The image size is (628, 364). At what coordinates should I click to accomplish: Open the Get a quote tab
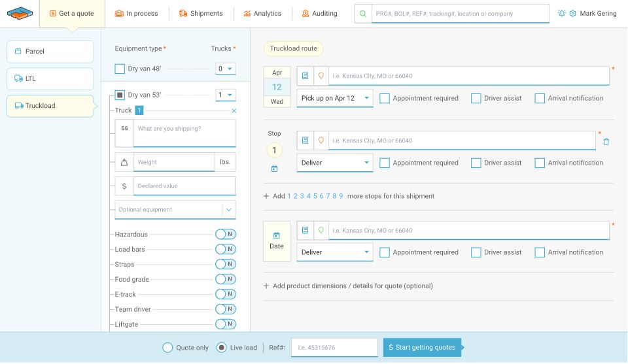[72, 14]
